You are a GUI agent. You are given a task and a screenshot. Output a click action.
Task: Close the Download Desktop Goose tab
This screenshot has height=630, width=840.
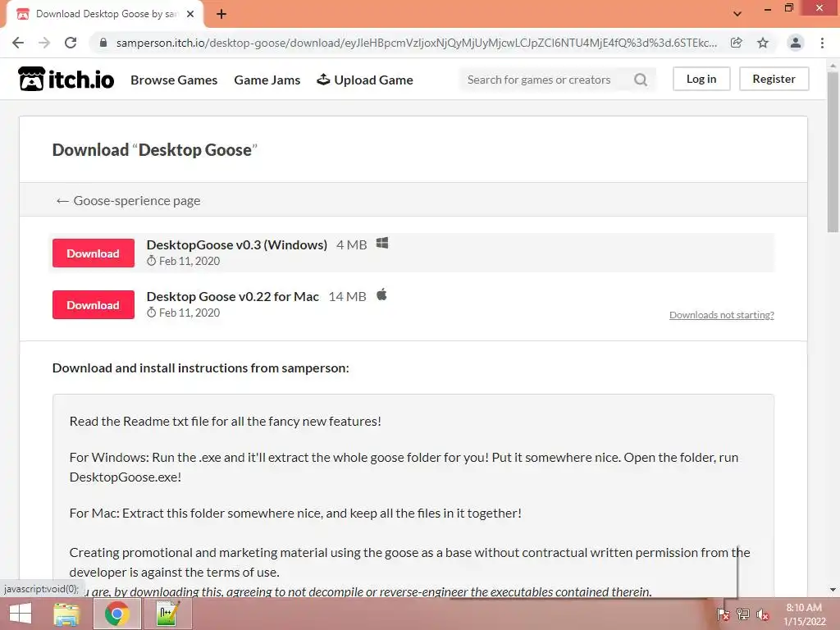click(x=190, y=14)
